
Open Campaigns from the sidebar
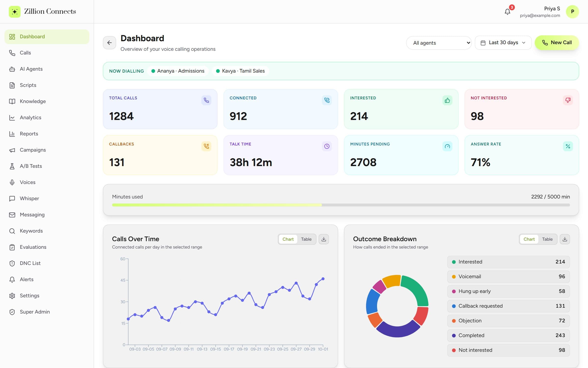pyautogui.click(x=47, y=150)
